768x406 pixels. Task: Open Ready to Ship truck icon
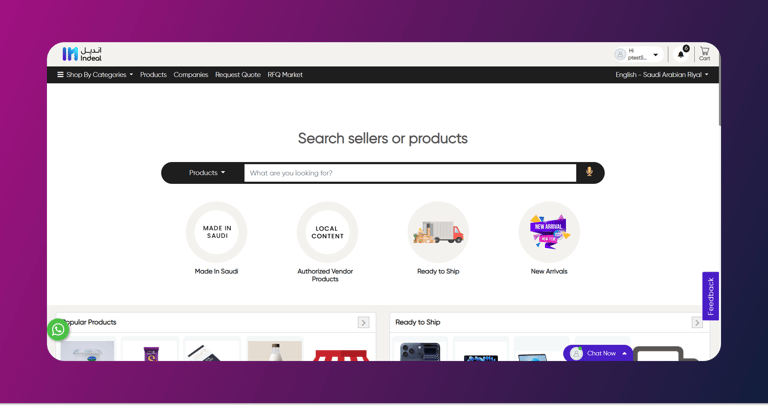[438, 232]
